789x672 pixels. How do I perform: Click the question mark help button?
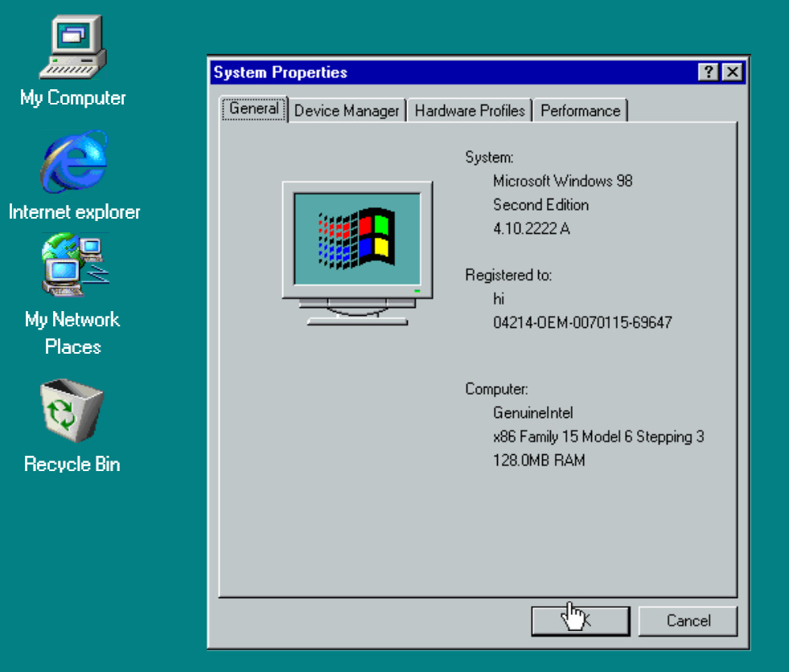click(709, 72)
